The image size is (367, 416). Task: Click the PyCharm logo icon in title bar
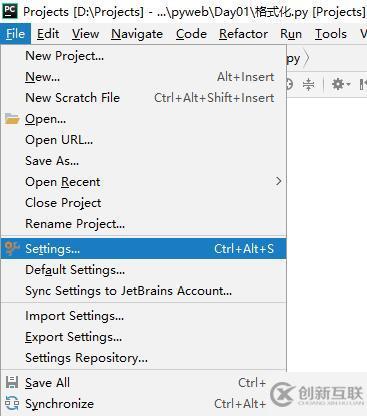(x=10, y=12)
